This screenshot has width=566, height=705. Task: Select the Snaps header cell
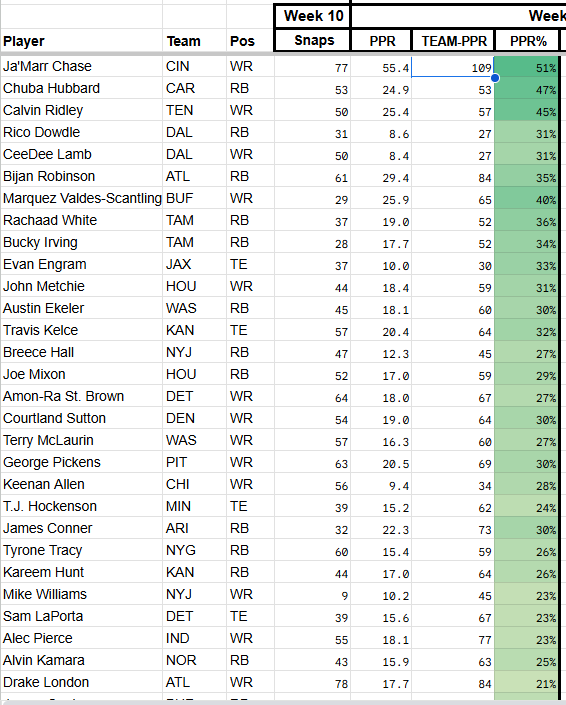[312, 40]
